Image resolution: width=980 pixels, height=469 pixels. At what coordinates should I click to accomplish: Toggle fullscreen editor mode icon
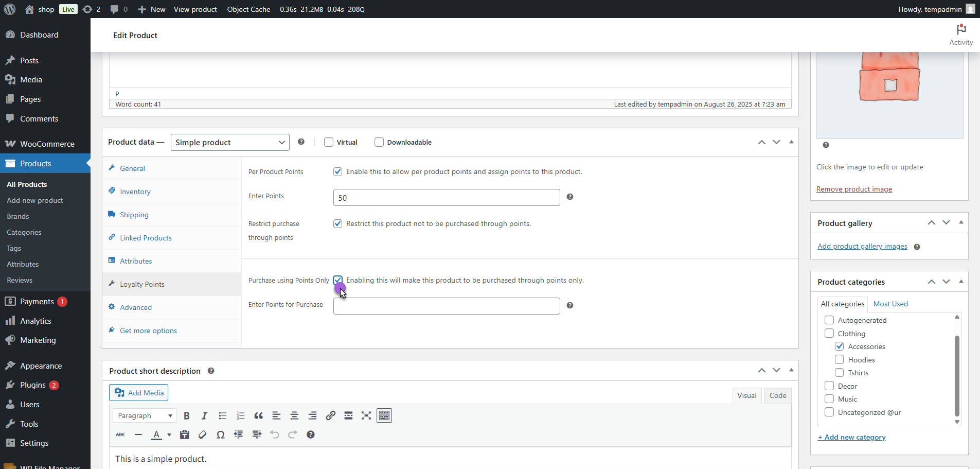pos(366,416)
